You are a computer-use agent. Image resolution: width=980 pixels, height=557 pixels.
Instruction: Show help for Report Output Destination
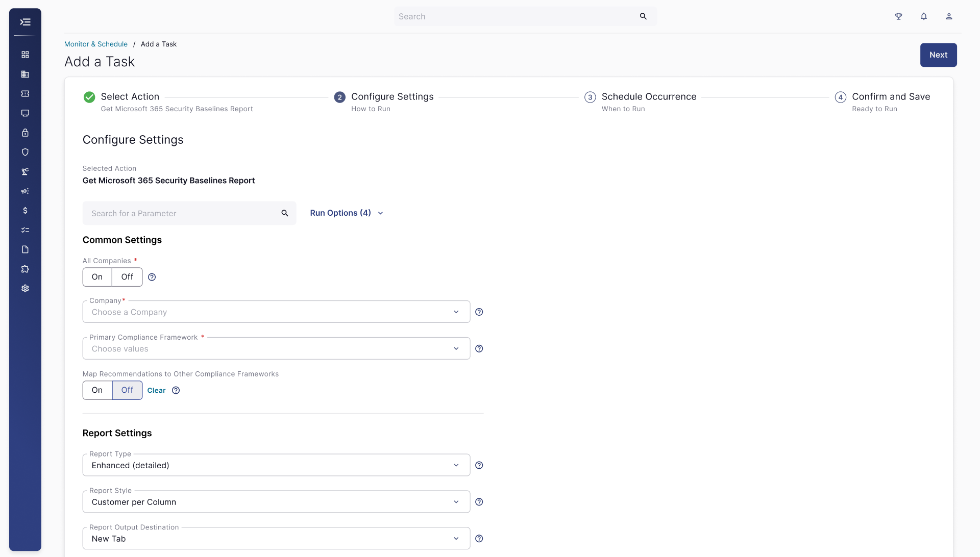479,539
